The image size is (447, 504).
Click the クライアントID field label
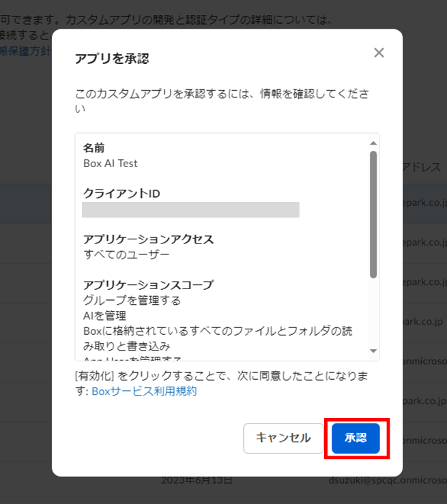click(121, 194)
